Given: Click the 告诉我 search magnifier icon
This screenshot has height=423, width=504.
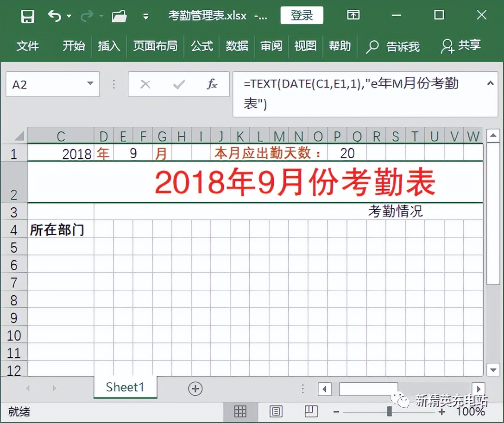Looking at the screenshot, I should click(372, 46).
